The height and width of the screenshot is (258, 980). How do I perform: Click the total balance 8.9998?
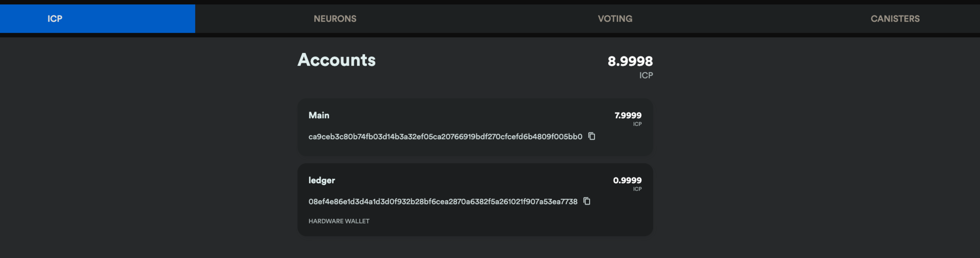630,61
